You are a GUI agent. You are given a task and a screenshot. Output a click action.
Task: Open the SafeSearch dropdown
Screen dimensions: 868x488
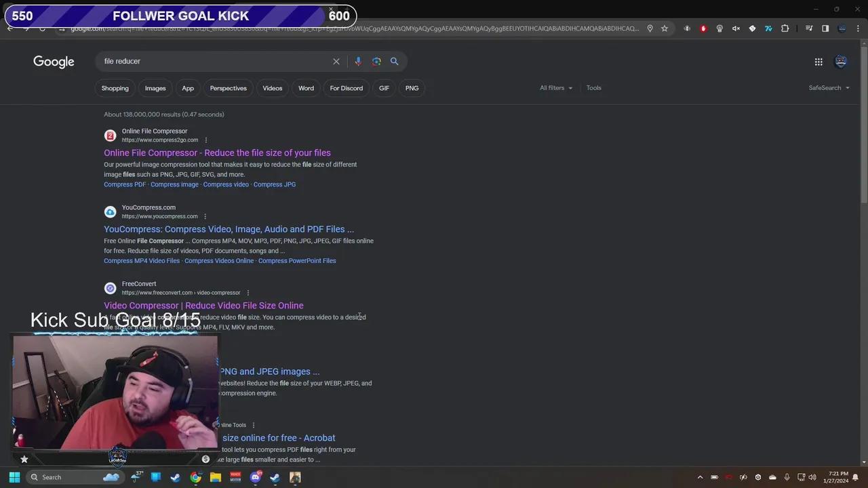pos(829,88)
